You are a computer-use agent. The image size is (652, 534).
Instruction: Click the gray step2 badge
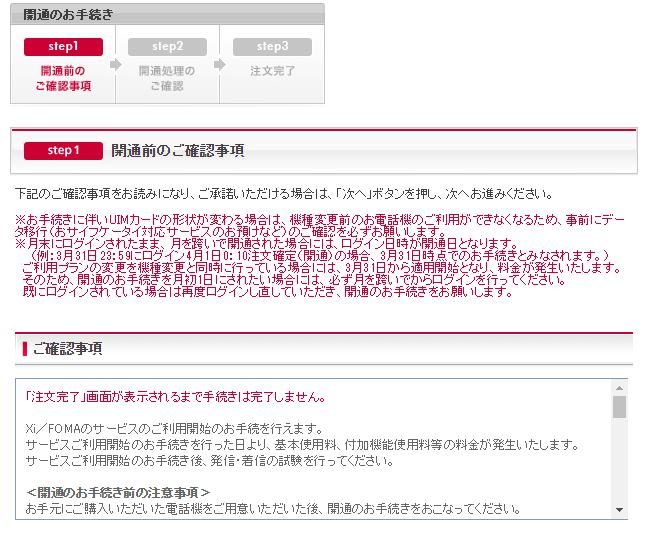167,47
